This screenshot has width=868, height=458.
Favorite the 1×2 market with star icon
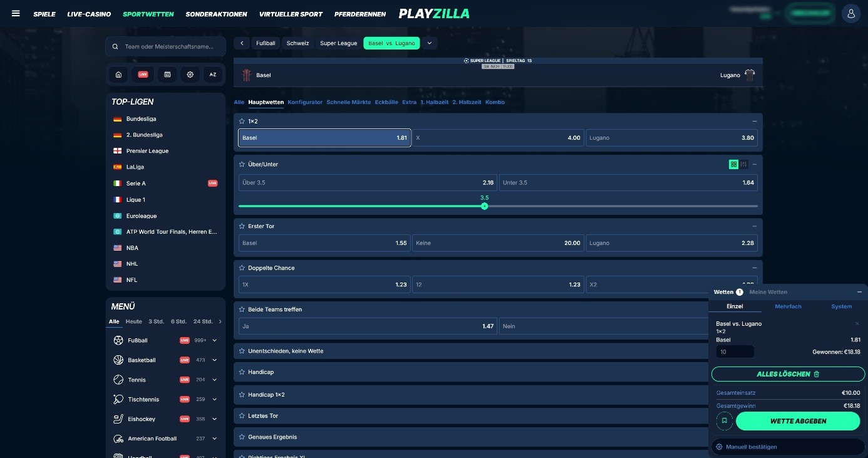tap(242, 121)
